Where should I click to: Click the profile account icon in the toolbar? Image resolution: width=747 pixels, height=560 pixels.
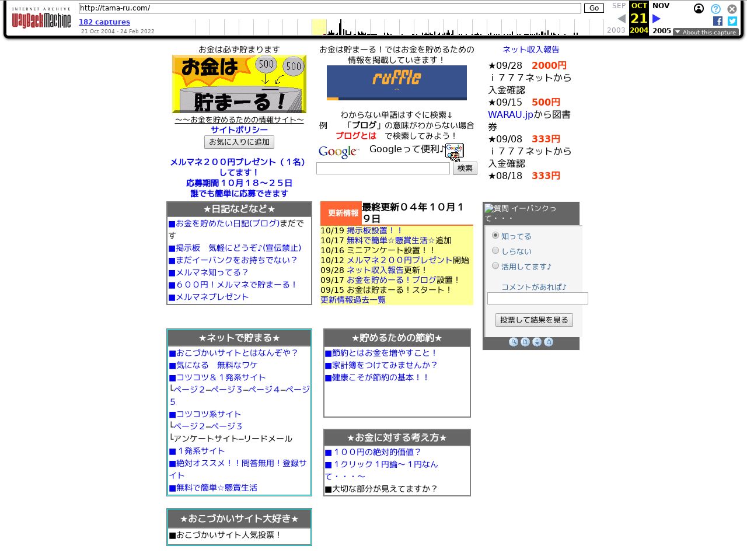[x=699, y=9]
